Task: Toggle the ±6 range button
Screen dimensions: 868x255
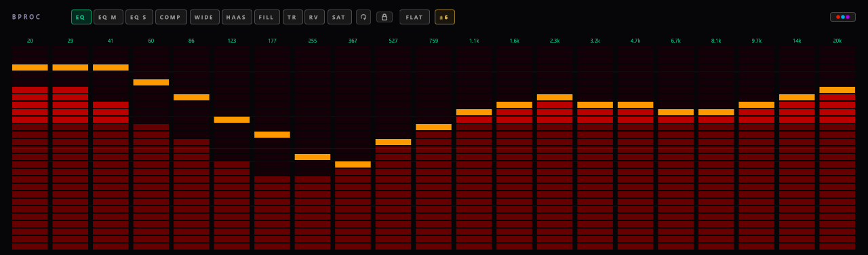Action: (445, 17)
